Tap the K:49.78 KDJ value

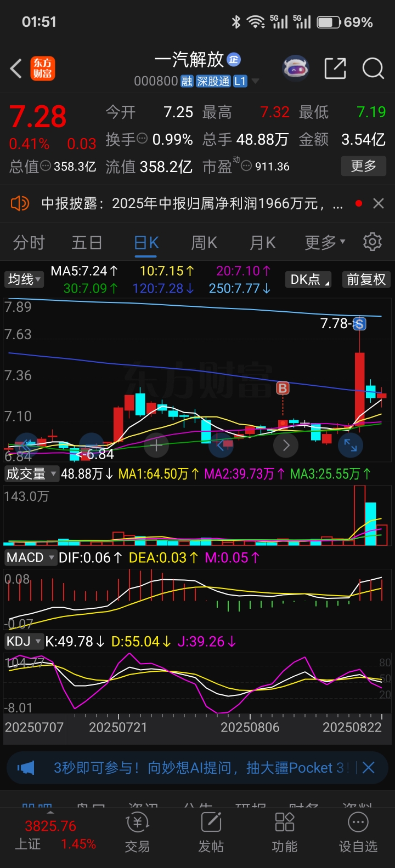point(75,641)
